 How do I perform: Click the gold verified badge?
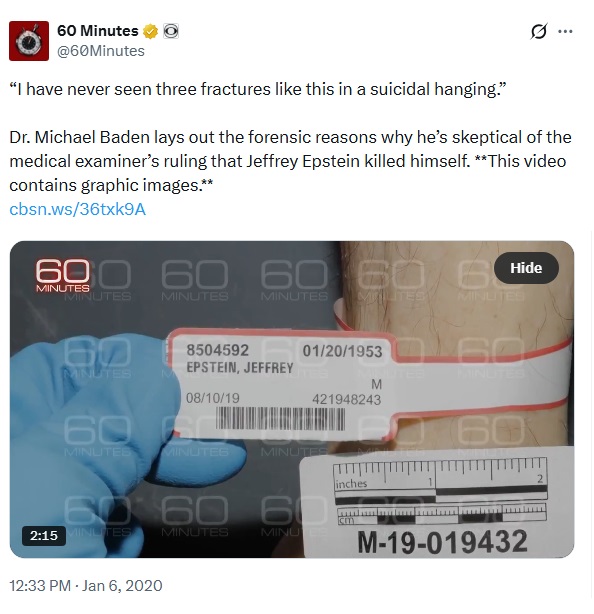pyautogui.click(x=150, y=31)
